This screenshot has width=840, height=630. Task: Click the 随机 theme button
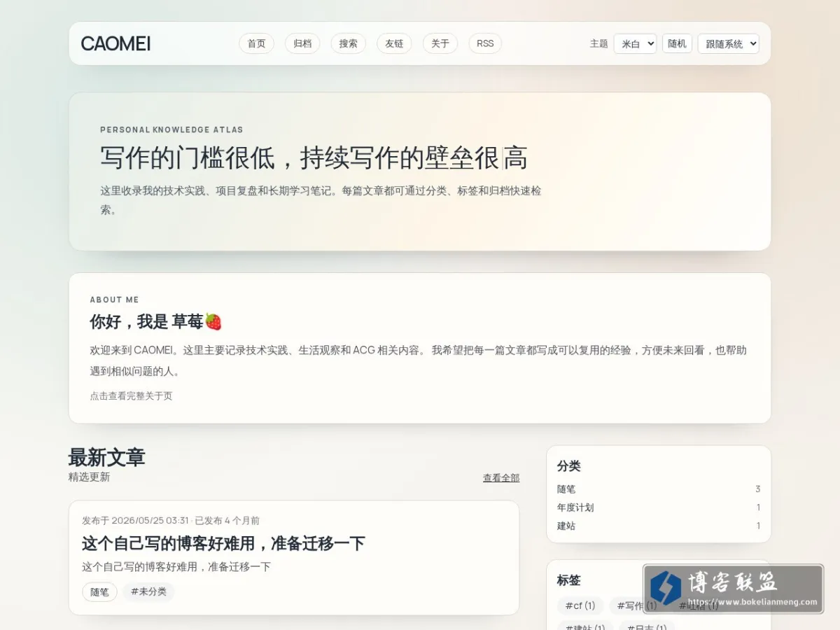click(677, 43)
